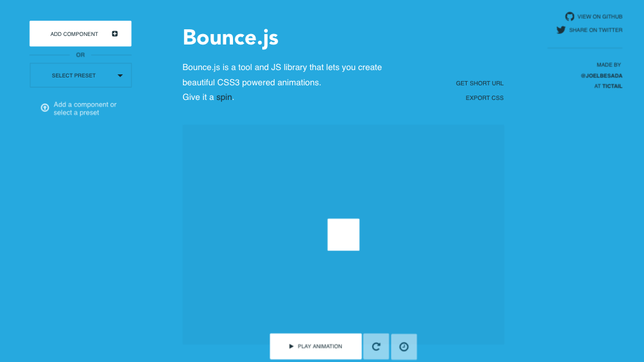The height and width of the screenshot is (362, 644).
Task: Click the 'spin' link in description
Action: coord(224,98)
